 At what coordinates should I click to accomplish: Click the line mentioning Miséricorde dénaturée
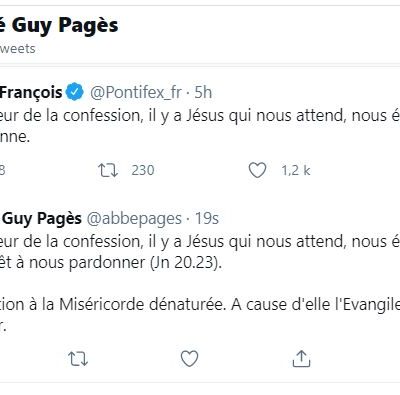pos(200,304)
